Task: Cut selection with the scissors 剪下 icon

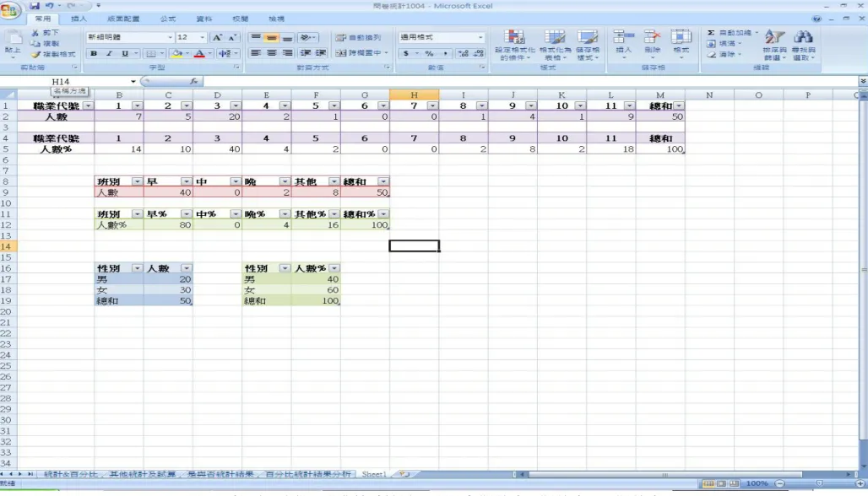Action: [45, 33]
